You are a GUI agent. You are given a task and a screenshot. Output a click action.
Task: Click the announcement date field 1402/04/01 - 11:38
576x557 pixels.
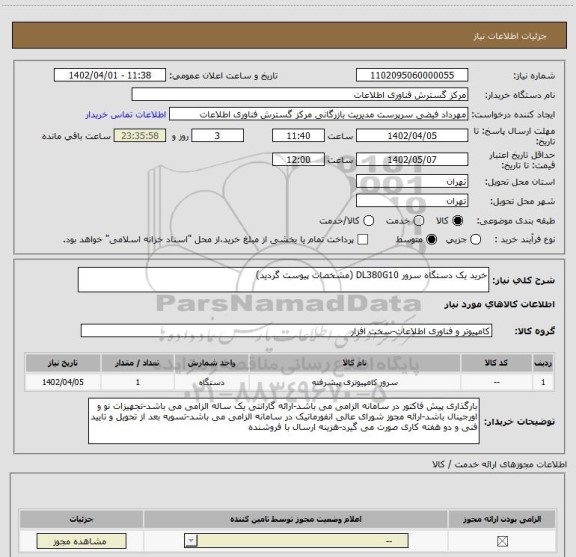coord(110,75)
